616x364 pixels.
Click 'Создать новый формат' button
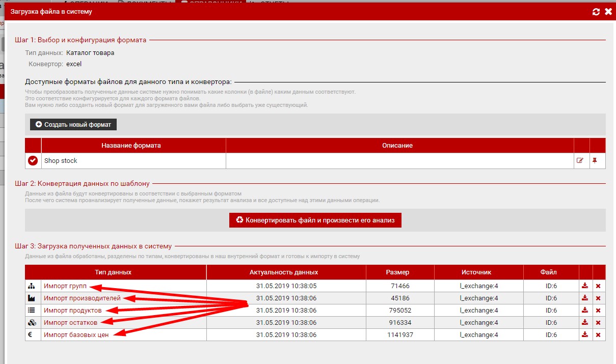[73, 124]
